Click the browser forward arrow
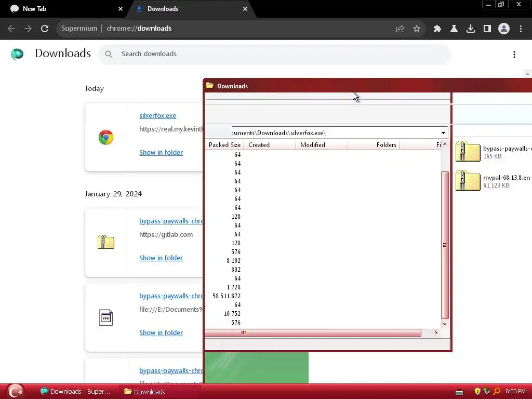This screenshot has width=532, height=399. (28, 29)
